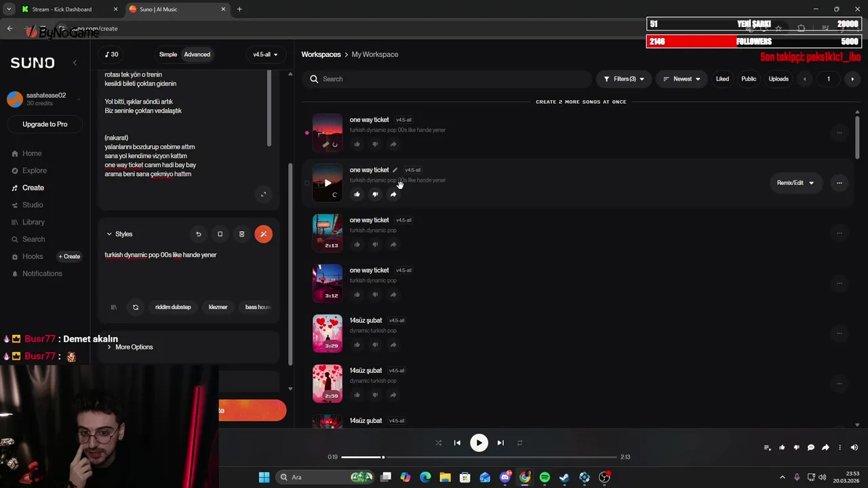Open the Remix/Edit dropdown

795,183
